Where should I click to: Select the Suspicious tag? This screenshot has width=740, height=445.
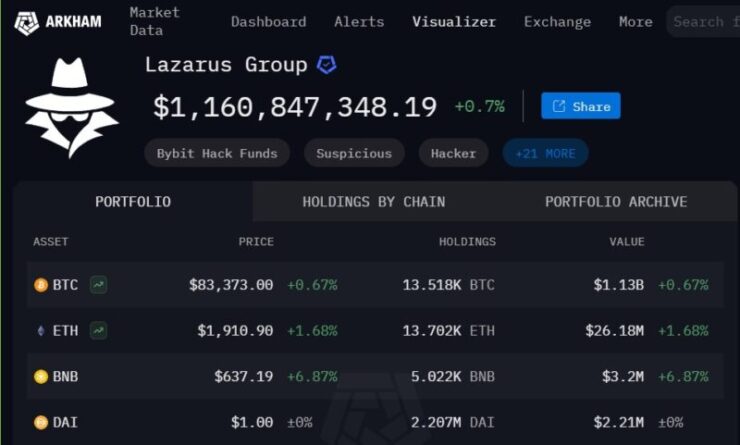tap(354, 153)
